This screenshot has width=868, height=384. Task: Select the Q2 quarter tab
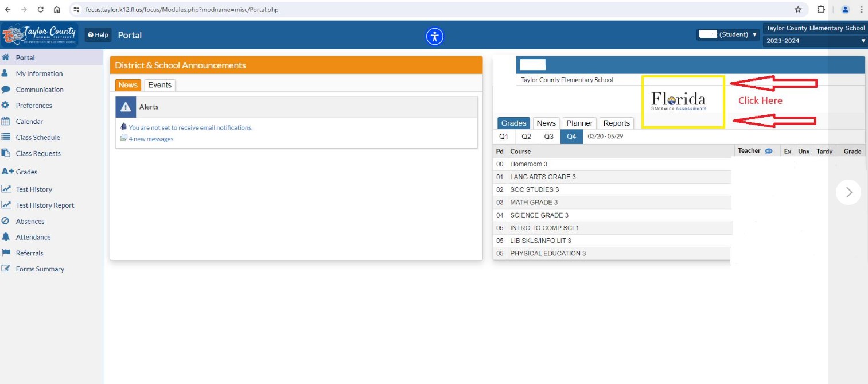click(526, 137)
